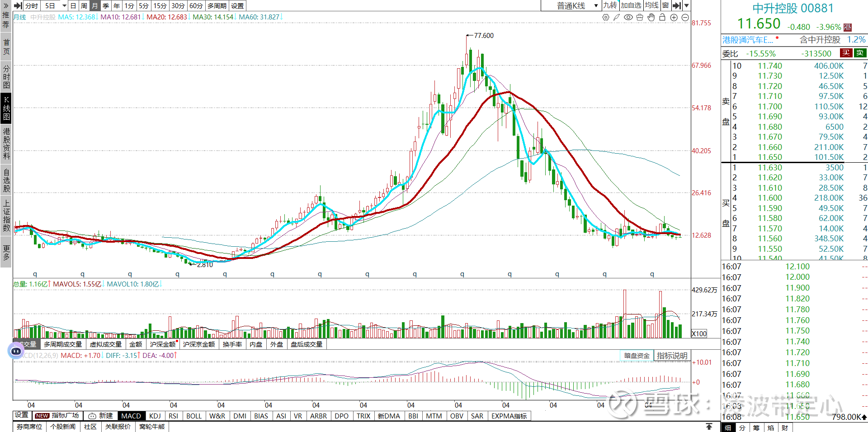The image size is (868, 432).
Task: Open 指标广场 indicator marketplace
Action: click(x=57, y=416)
